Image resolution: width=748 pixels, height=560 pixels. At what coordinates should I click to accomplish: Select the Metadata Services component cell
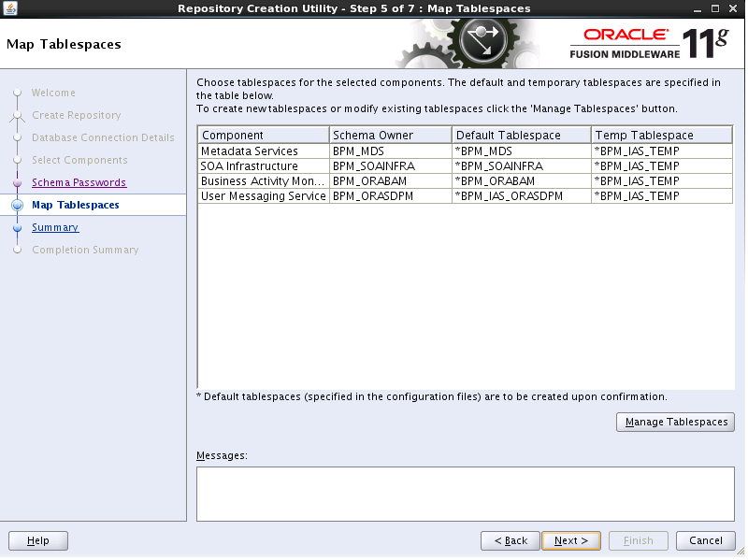[264, 151]
